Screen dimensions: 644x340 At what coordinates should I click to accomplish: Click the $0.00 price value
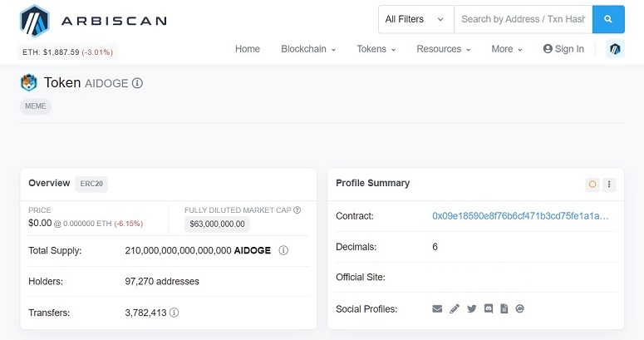point(40,224)
